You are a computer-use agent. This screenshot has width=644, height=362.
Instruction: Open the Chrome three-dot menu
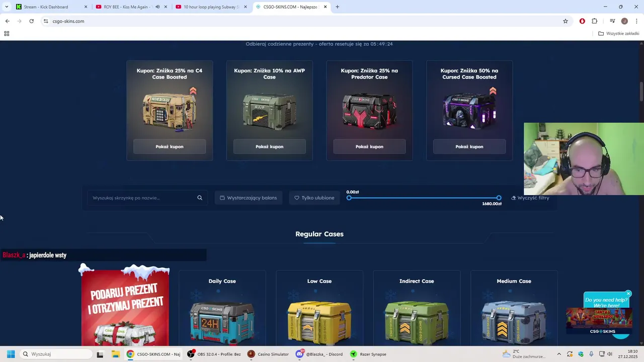point(636,21)
